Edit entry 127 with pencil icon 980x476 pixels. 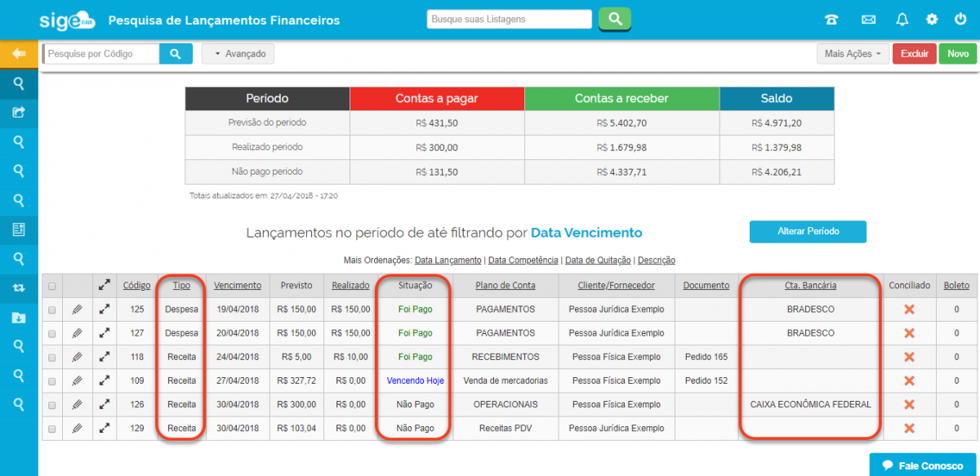click(x=77, y=333)
